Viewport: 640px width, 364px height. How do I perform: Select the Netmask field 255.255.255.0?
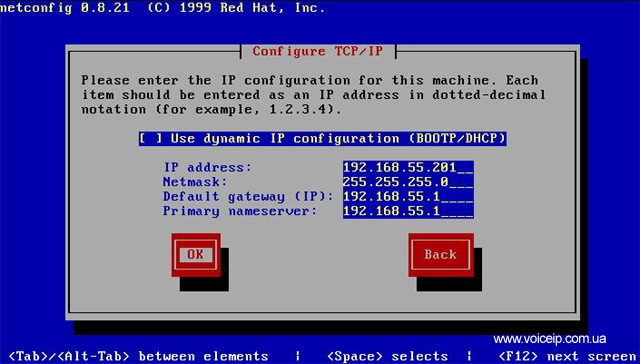408,182
